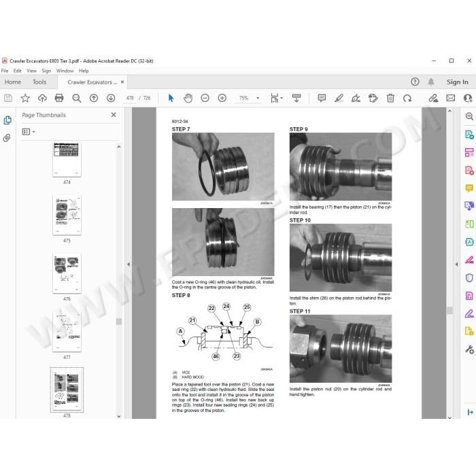Viewport: 476px width, 476px height.
Task: Zoom out with minus button
Action: tap(205, 98)
